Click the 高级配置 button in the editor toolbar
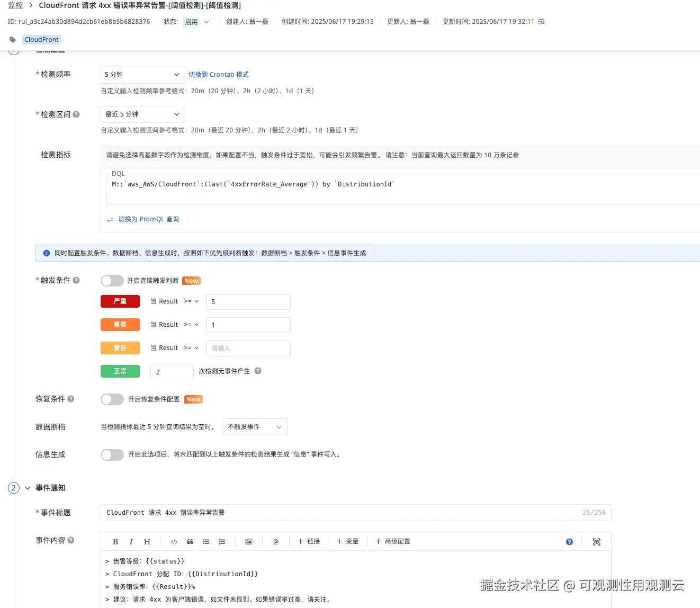 (x=393, y=541)
